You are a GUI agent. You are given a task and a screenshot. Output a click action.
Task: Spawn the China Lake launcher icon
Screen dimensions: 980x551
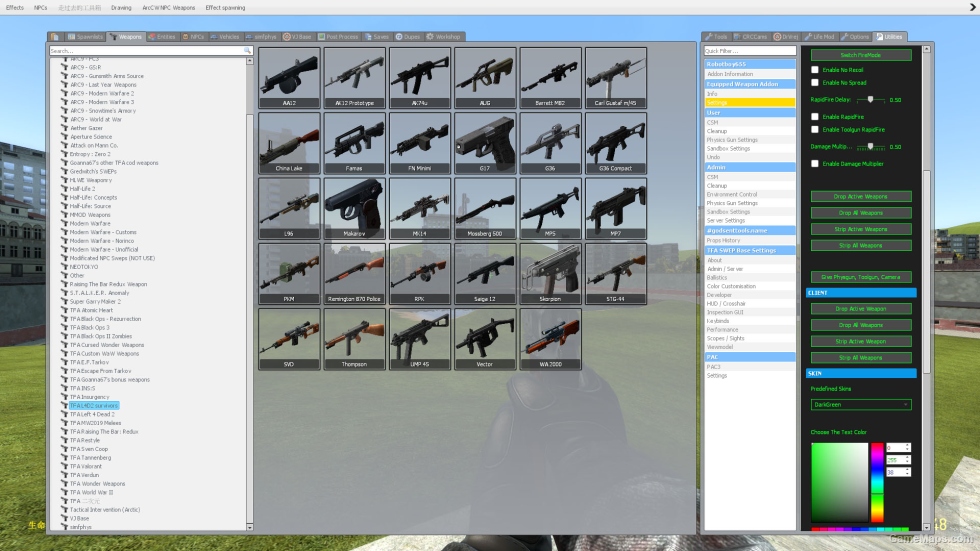[289, 143]
